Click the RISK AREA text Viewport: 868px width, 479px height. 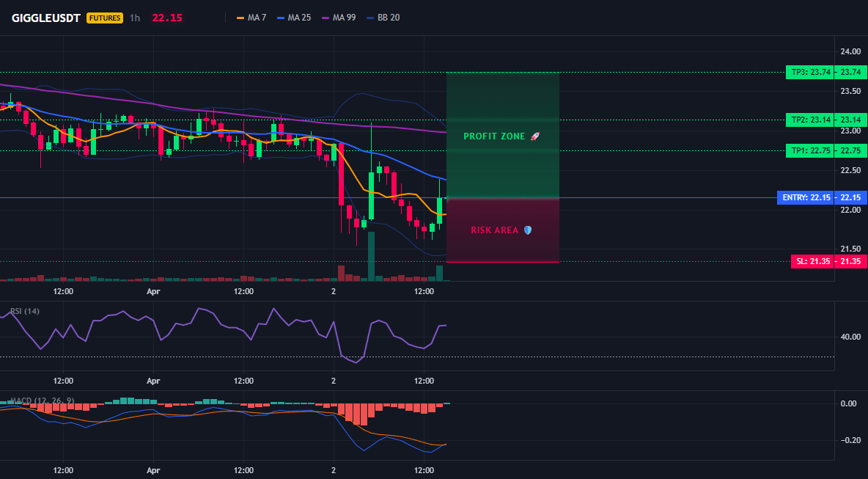494,230
